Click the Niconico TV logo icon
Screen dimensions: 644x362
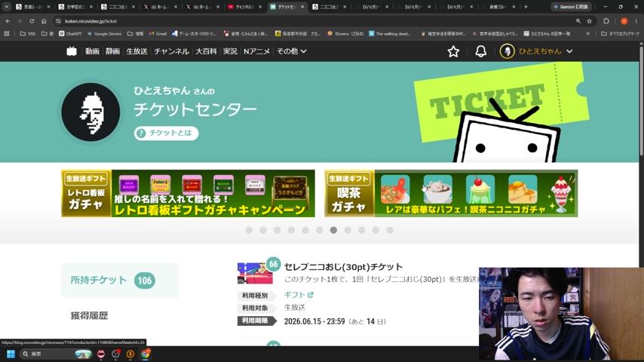coord(72,51)
